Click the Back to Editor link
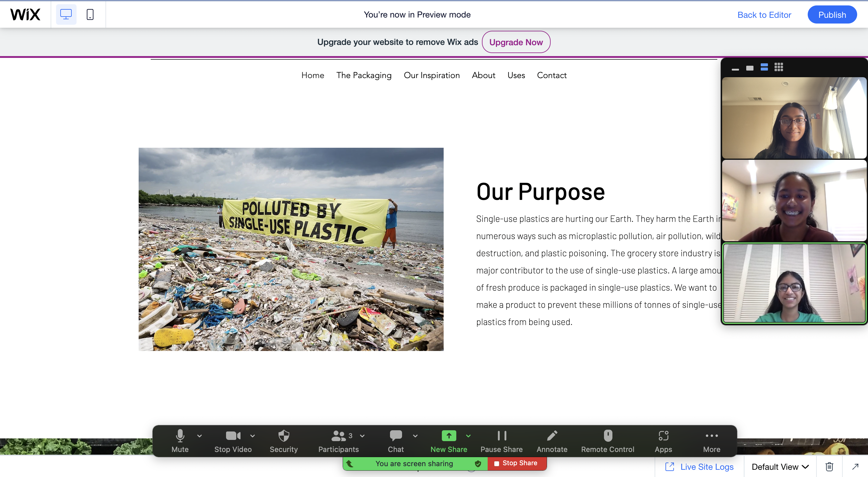Image resolution: width=868 pixels, height=477 pixels. click(764, 15)
